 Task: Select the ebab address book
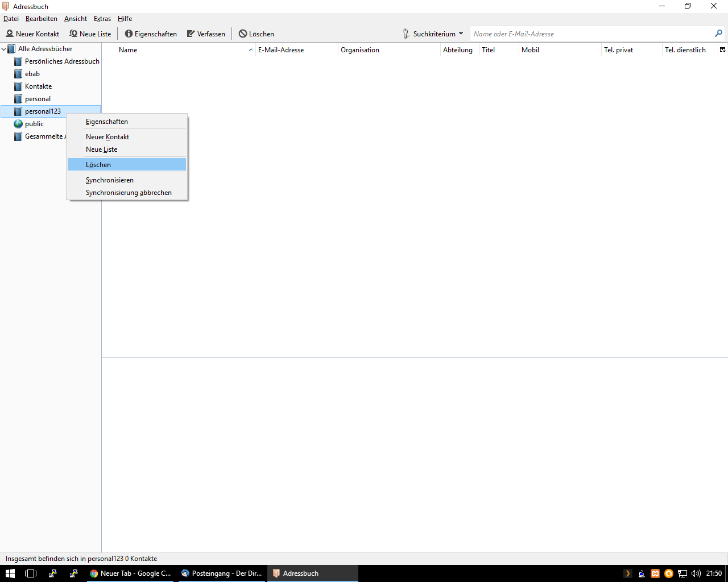(32, 74)
